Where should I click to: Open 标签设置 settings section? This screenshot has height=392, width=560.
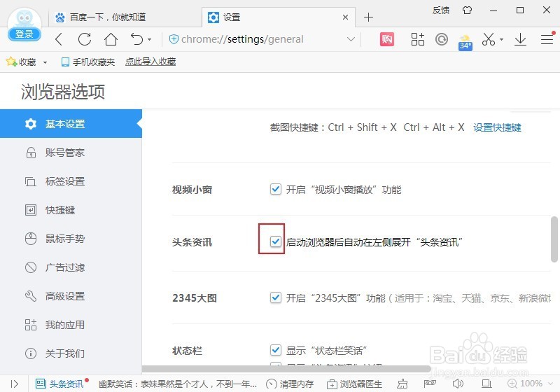[x=71, y=181]
